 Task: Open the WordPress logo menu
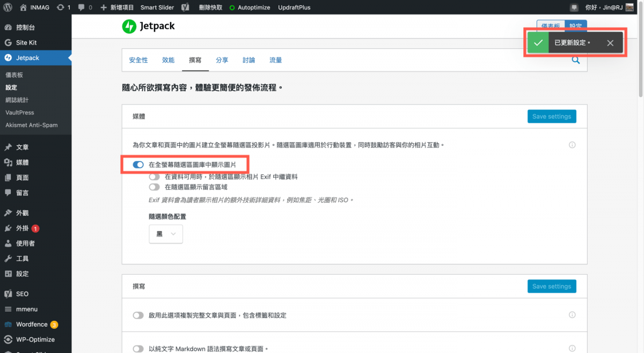coord(8,8)
